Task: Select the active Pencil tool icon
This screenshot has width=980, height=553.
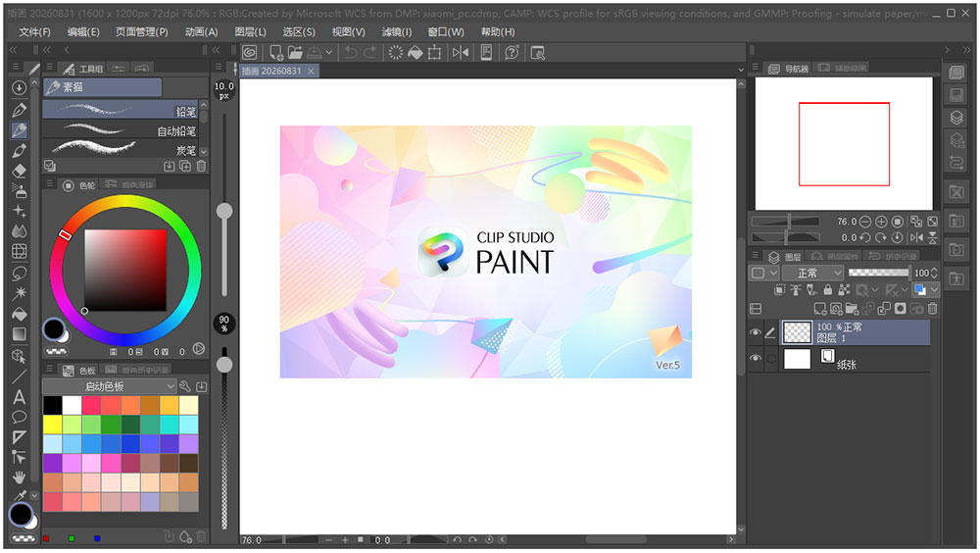Action: [x=19, y=129]
